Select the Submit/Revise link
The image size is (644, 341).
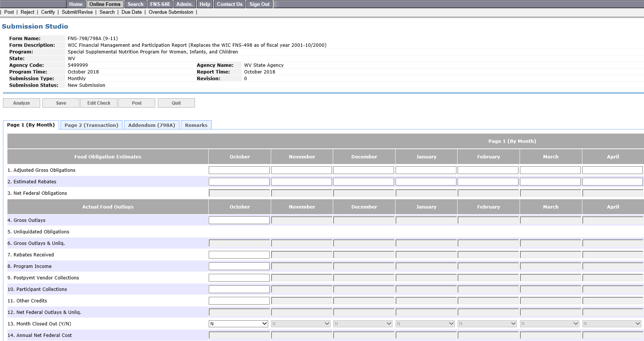(x=77, y=12)
